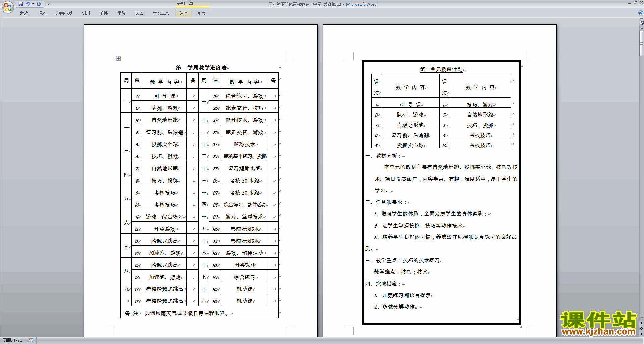Screen dimensions: 644x344
Task: Click line 教学难点：技巧；技术
Action: (x=401, y=272)
